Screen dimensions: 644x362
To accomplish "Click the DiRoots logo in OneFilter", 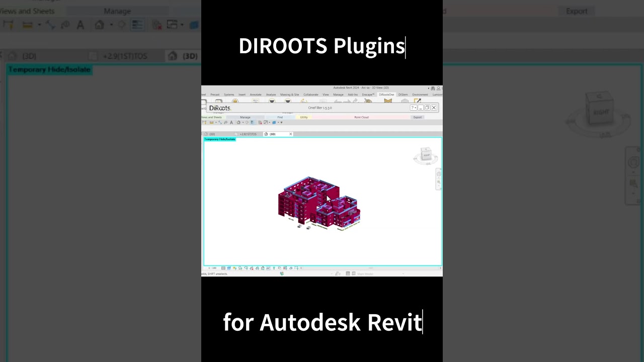I will coord(220,108).
